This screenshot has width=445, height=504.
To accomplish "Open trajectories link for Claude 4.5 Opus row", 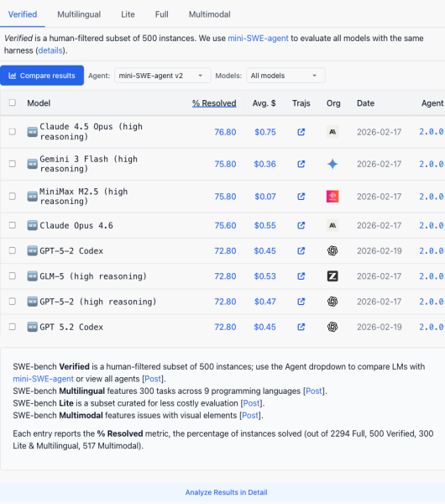I will coord(301,132).
